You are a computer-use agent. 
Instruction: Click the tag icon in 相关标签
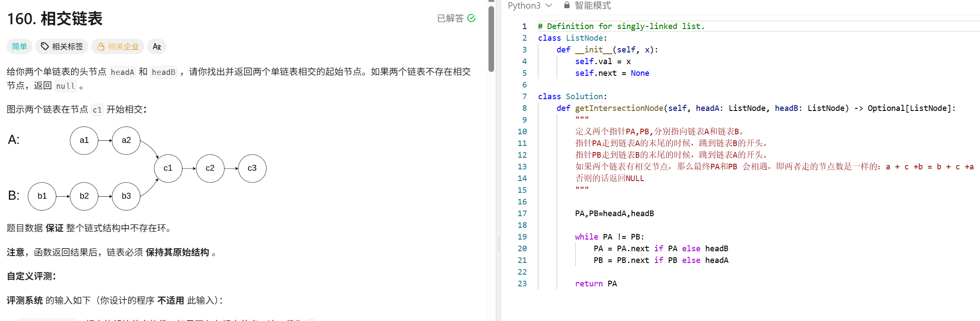[x=45, y=46]
